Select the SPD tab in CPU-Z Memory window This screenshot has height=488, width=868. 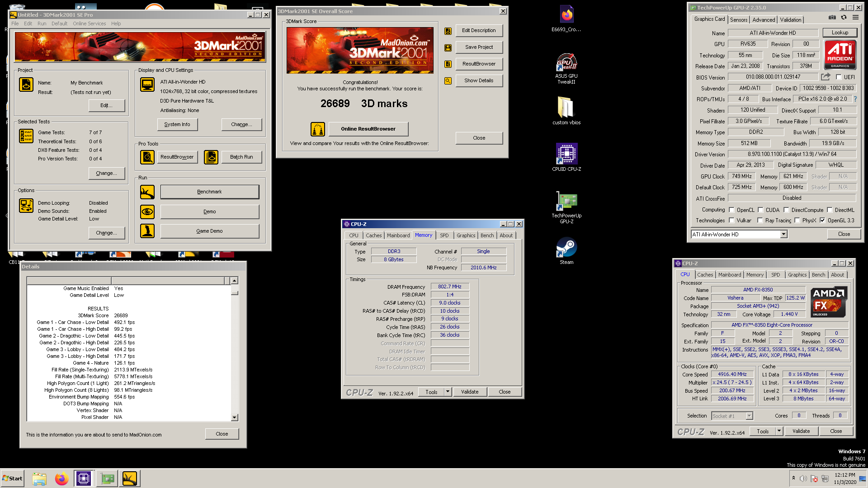tap(444, 235)
